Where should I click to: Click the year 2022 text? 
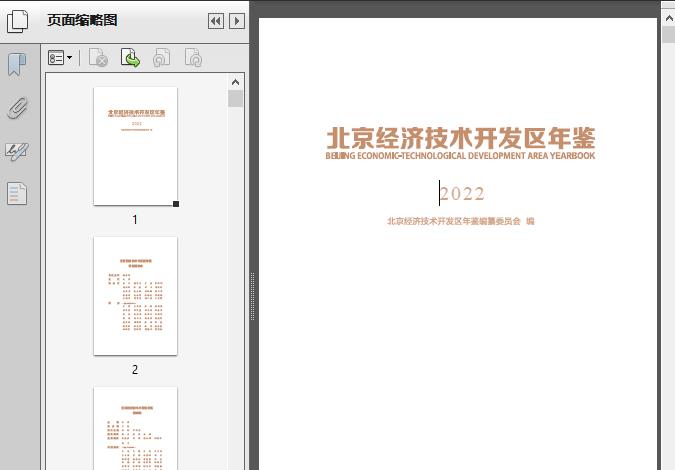click(462, 194)
